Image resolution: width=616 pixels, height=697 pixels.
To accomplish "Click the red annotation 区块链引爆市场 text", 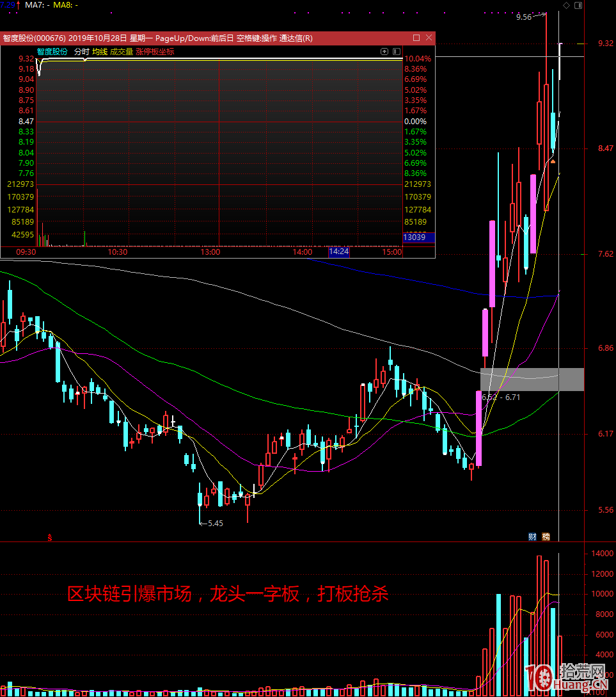I will [x=129, y=594].
